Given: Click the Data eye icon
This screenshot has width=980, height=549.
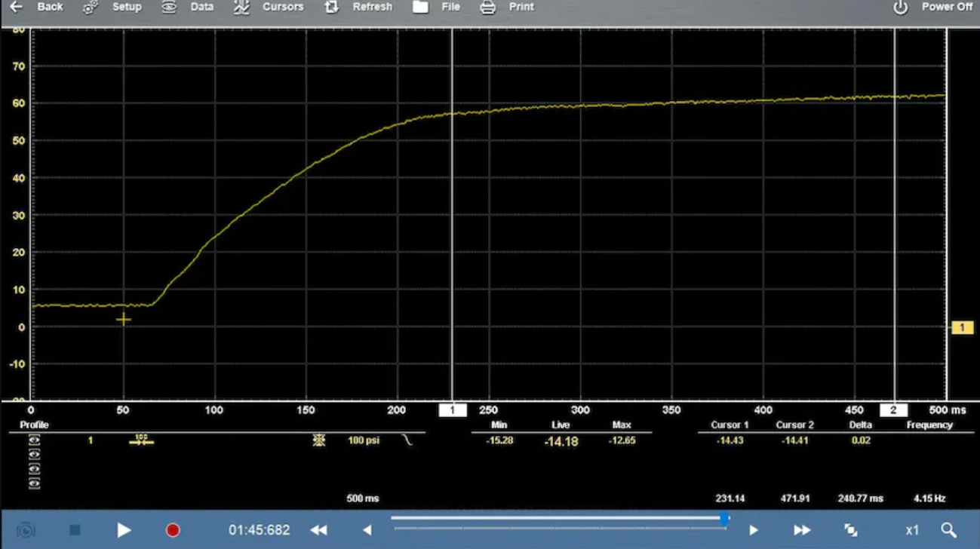Looking at the screenshot, I should coord(169,6).
